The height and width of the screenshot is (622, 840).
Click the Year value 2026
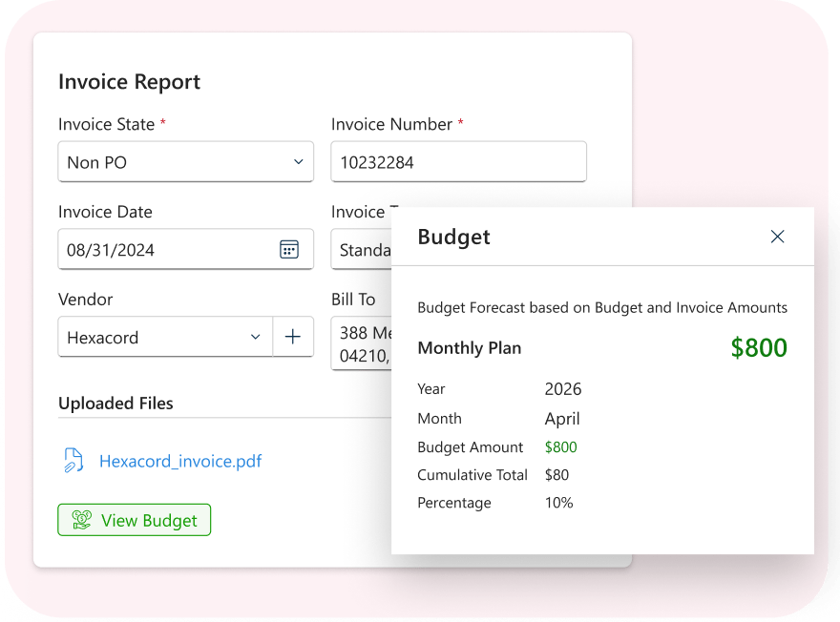(562, 389)
